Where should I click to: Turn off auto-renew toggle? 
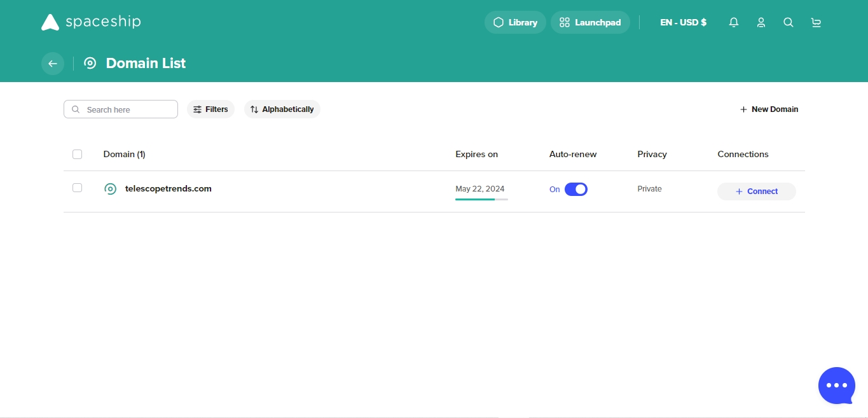coord(575,190)
